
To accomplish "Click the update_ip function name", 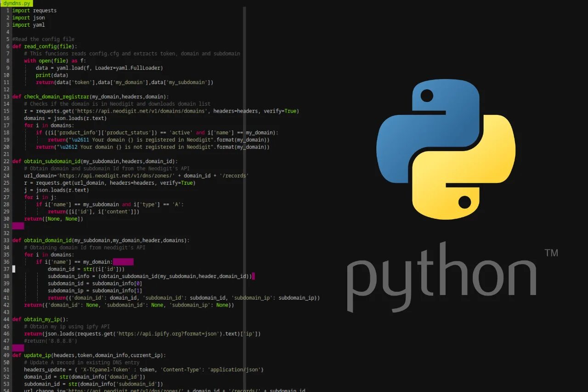I will point(37,355).
